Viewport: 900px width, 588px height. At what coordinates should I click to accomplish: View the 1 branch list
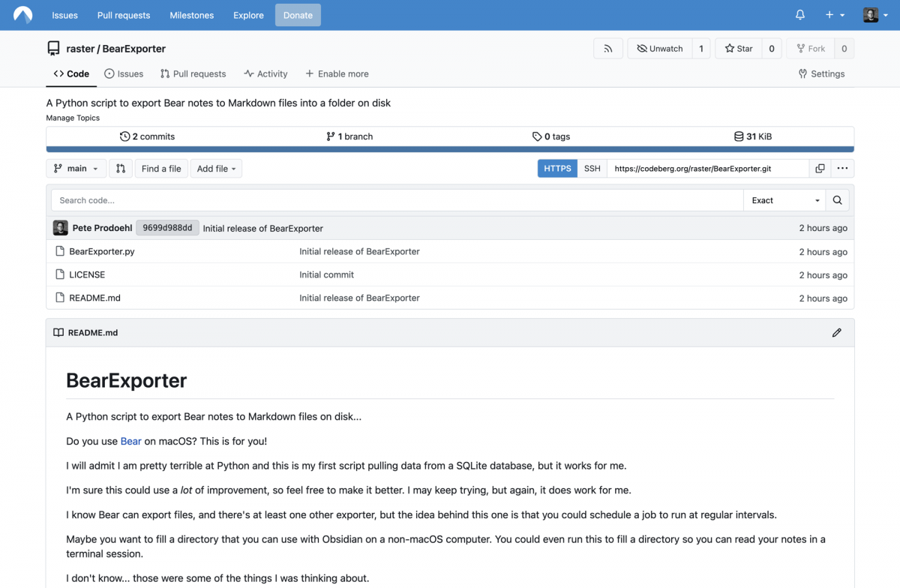pyautogui.click(x=349, y=136)
